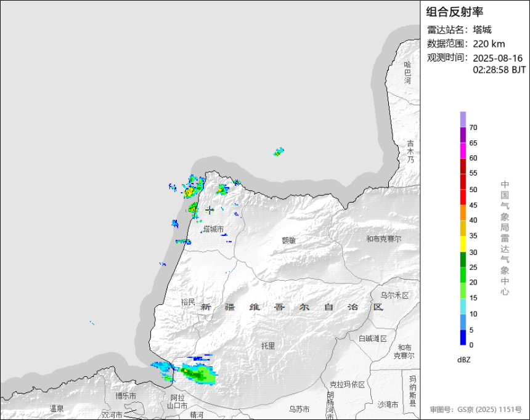Click the 乌尔禾区 label
Viewport: 530px width, 420px height.
click(x=394, y=296)
